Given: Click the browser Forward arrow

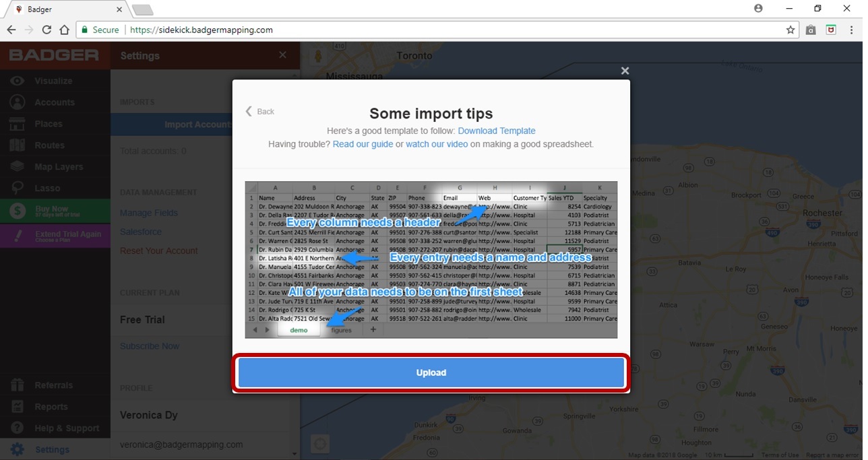Looking at the screenshot, I should pyautogui.click(x=29, y=30).
